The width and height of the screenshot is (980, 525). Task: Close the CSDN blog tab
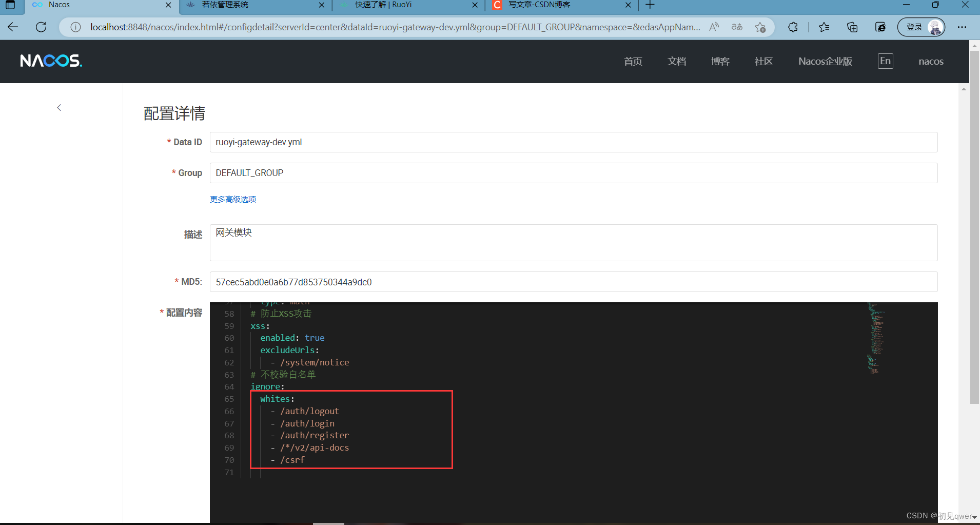[x=628, y=5]
